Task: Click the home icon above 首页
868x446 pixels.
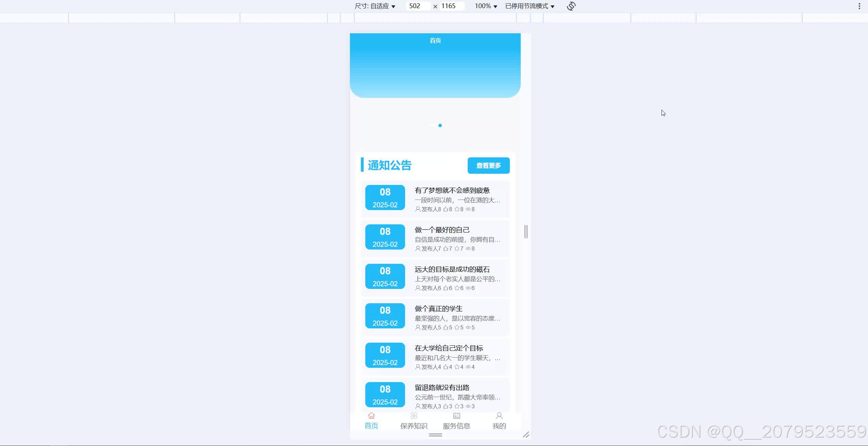Action: coord(371,416)
